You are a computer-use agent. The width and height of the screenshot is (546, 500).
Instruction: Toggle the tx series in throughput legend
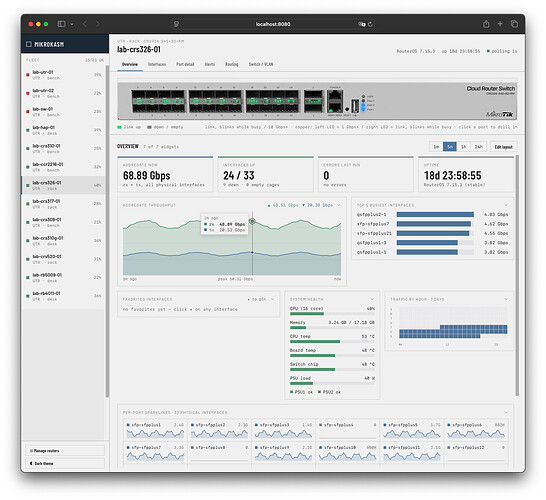[x=317, y=205]
